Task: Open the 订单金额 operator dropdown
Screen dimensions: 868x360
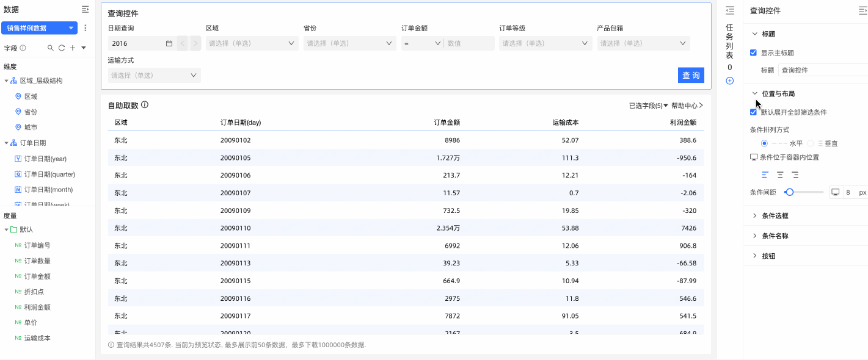Action: 422,43
